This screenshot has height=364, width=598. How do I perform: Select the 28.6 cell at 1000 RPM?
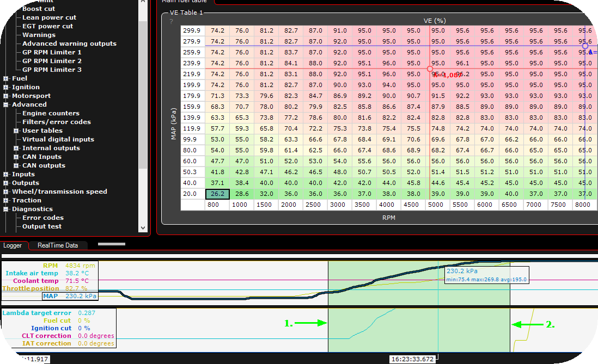pos(242,194)
